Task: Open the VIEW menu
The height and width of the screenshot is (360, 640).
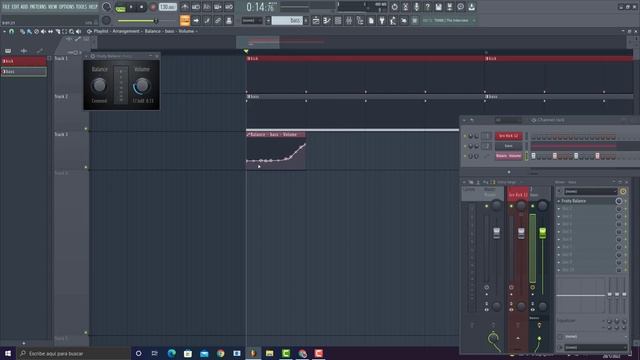Action: 53,7
